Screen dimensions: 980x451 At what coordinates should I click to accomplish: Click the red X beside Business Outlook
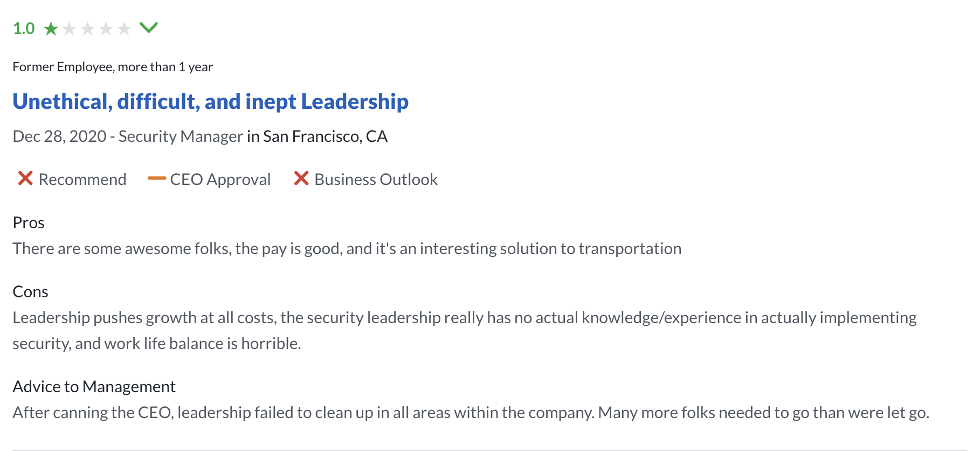pyautogui.click(x=301, y=179)
